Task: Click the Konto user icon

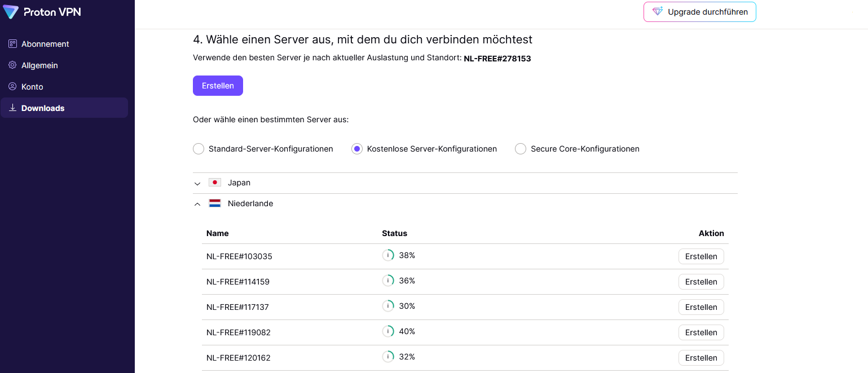Action: click(x=12, y=87)
